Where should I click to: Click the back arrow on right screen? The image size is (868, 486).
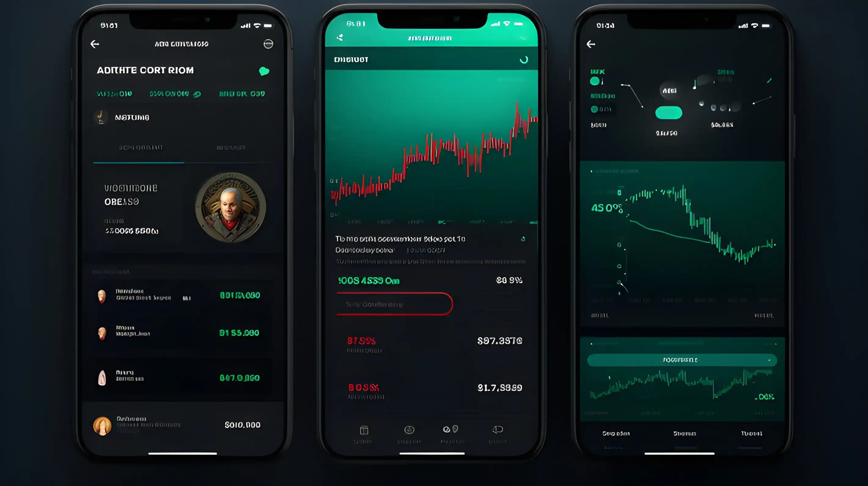[591, 44]
